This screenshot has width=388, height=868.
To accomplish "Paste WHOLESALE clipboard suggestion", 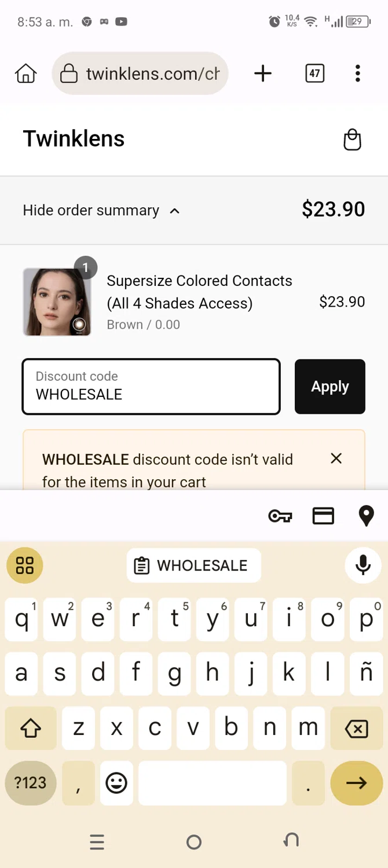I will pyautogui.click(x=193, y=565).
